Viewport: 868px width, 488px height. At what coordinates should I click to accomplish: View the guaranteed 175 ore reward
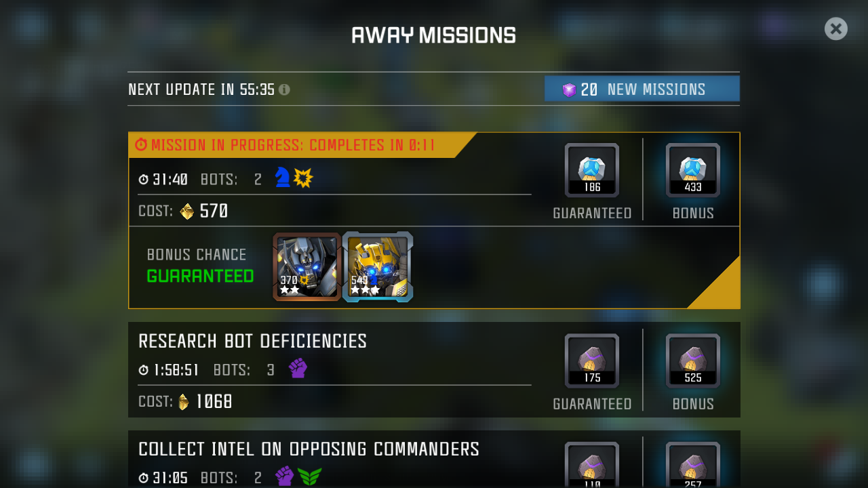[x=592, y=361]
